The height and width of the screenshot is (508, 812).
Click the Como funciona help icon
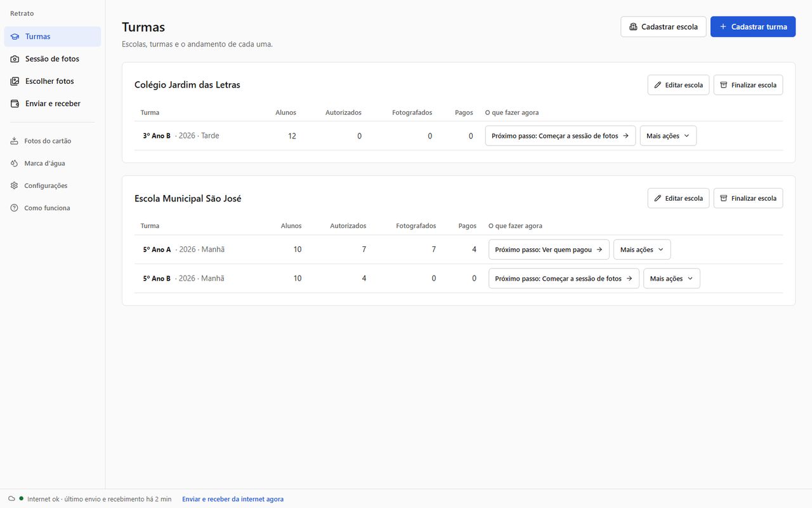[15, 208]
